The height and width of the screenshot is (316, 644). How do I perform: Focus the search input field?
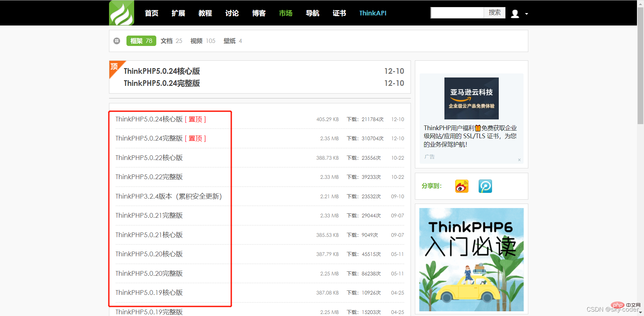coord(457,13)
